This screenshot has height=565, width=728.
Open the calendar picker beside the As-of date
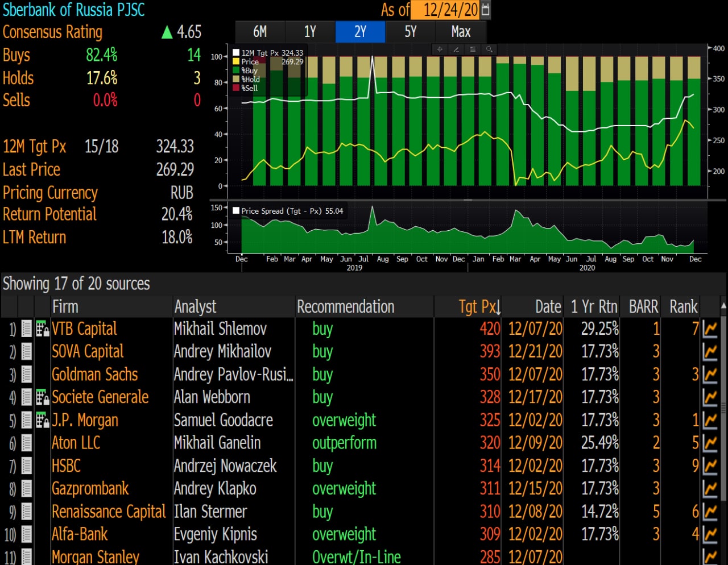[485, 10]
